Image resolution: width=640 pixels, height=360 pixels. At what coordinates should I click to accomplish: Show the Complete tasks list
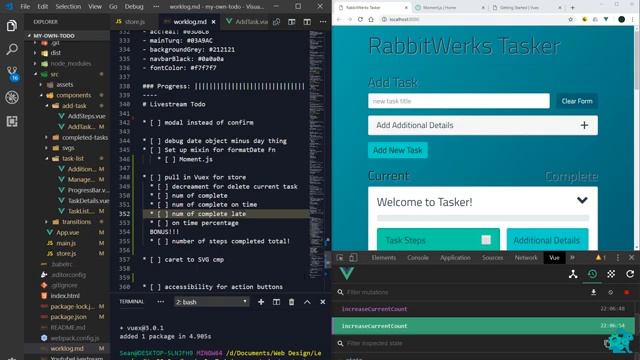571,176
